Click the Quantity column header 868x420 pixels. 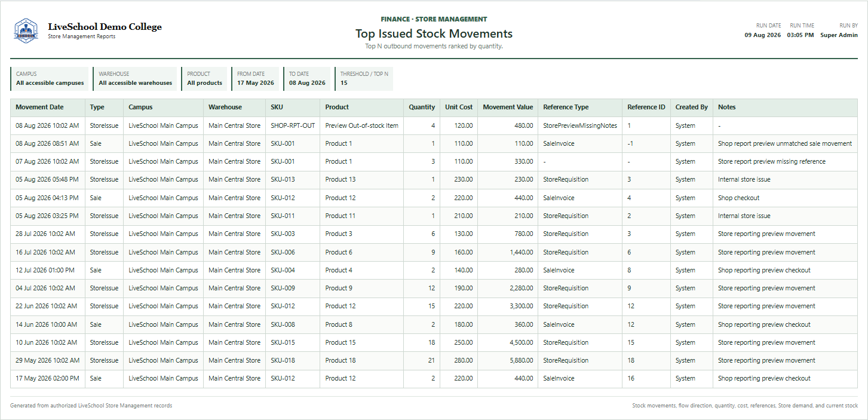pos(422,108)
